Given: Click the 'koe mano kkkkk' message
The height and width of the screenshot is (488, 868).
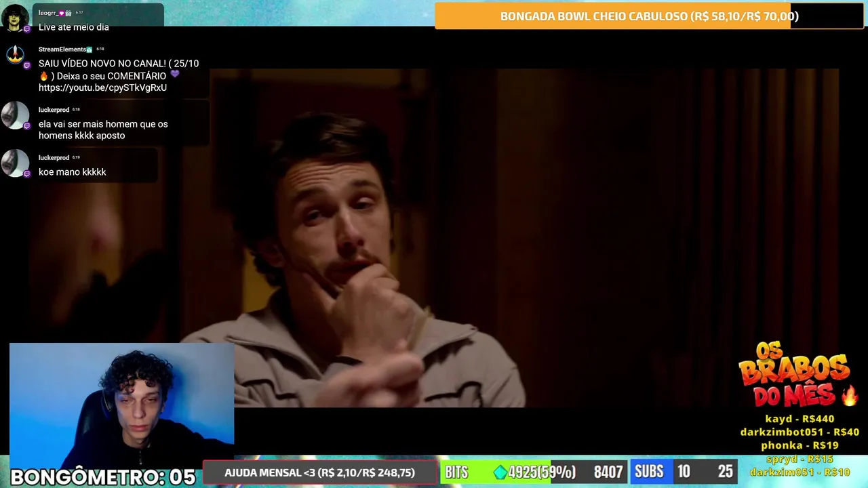Looking at the screenshot, I should click(73, 172).
